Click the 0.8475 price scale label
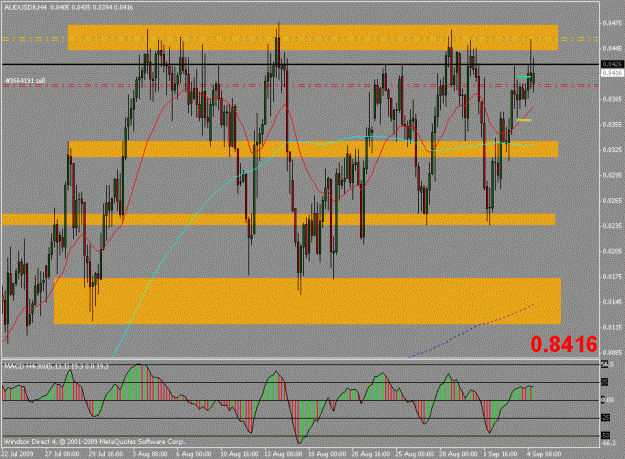625x459 pixels. click(613, 23)
